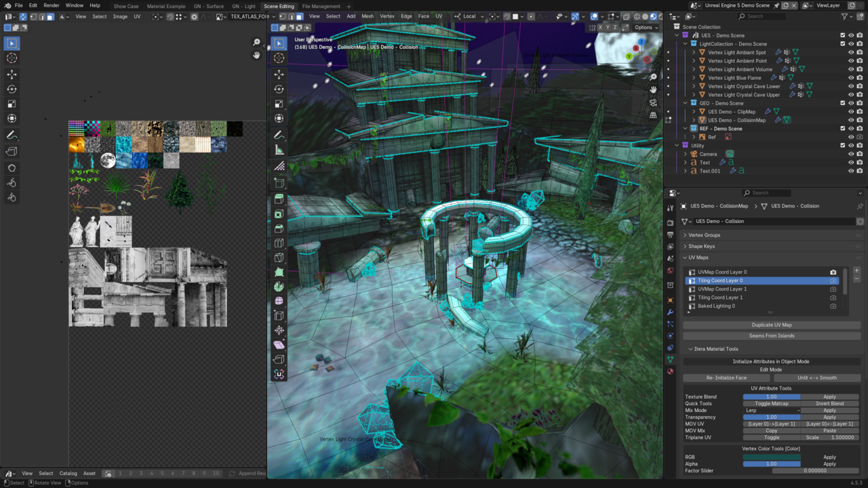Uncheck the LightCollection - Demo Scene collection checkbox
The height and width of the screenshot is (488, 868).
[x=843, y=44]
